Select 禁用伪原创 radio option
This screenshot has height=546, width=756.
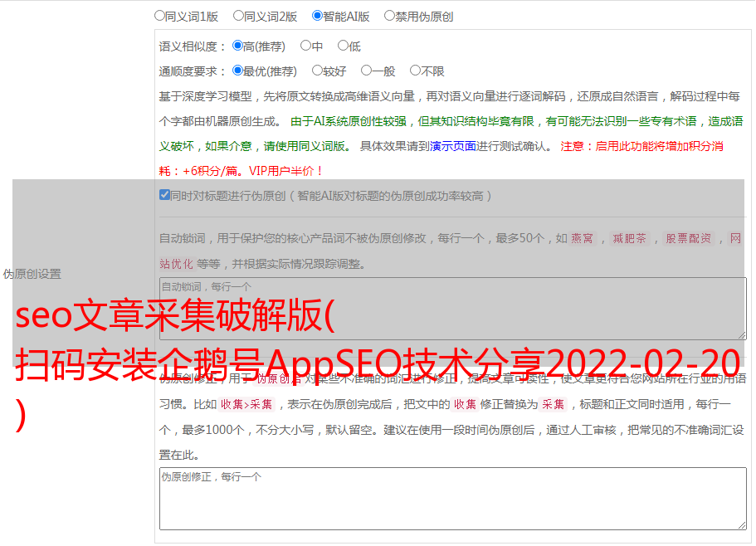(x=389, y=16)
